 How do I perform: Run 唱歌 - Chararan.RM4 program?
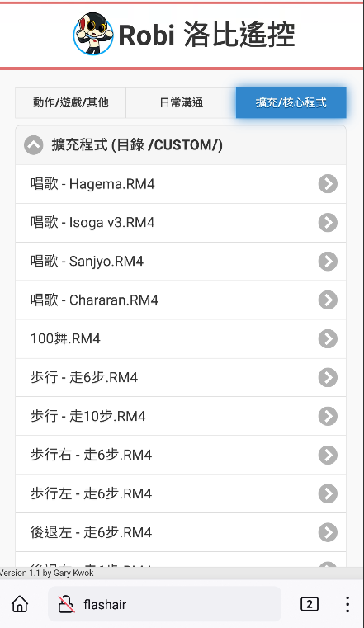pos(181,300)
